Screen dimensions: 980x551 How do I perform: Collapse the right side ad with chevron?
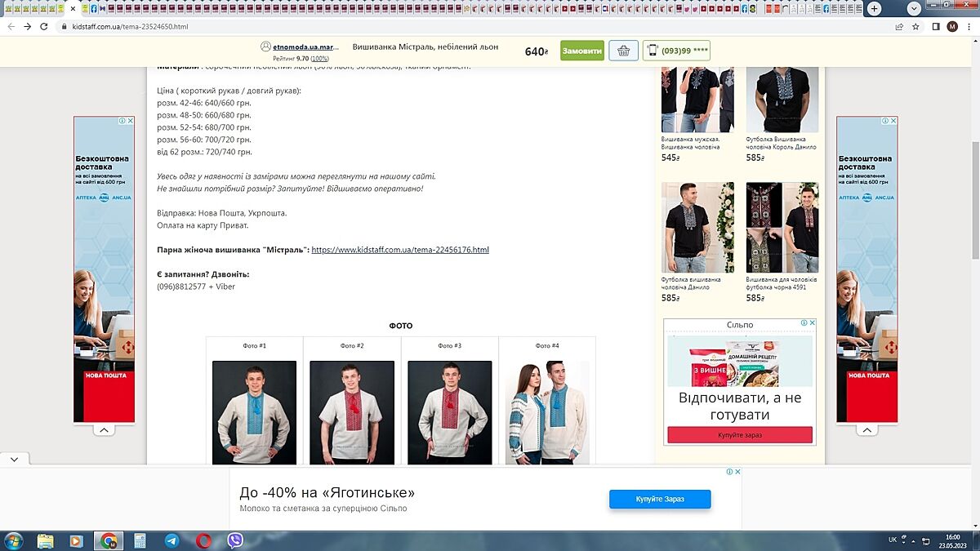coord(866,430)
